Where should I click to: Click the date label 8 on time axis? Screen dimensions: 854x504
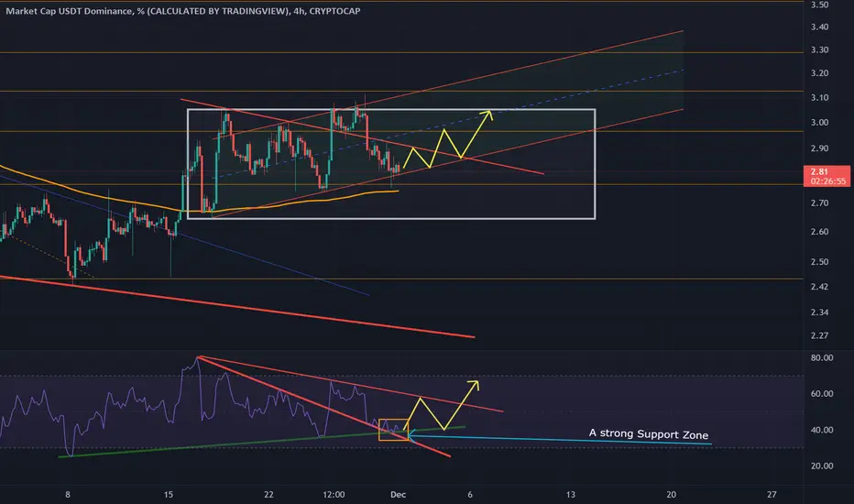[68, 495]
